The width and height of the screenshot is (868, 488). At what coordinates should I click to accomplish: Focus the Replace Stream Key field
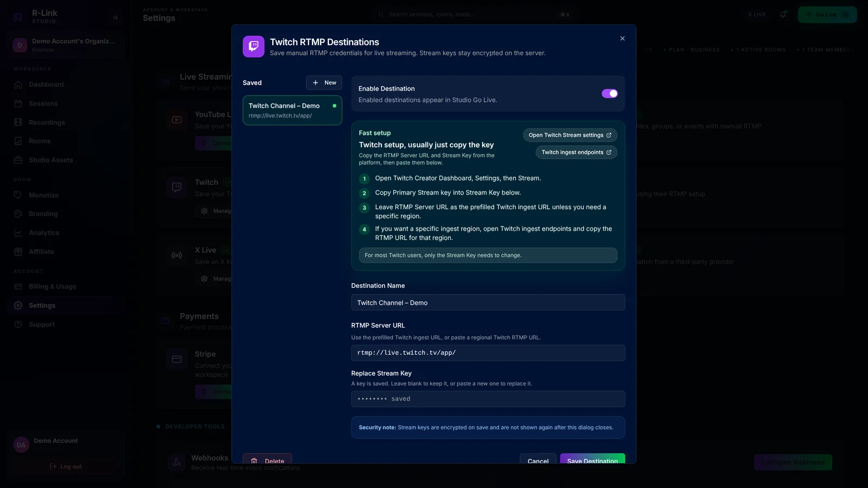point(488,399)
